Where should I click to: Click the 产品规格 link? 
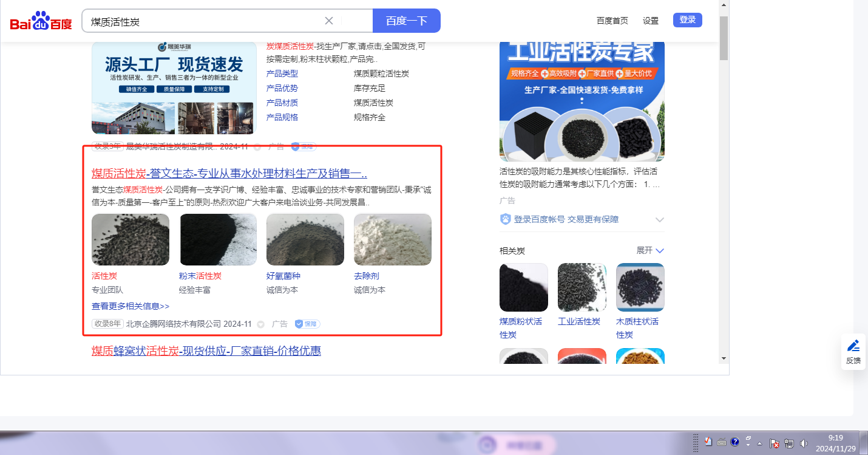[282, 117]
